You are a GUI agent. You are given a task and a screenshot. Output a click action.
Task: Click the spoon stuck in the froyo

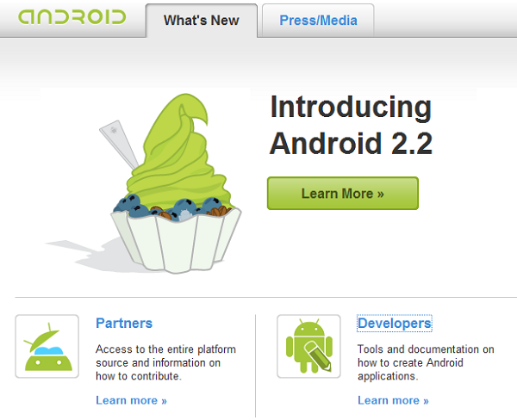pos(120,145)
